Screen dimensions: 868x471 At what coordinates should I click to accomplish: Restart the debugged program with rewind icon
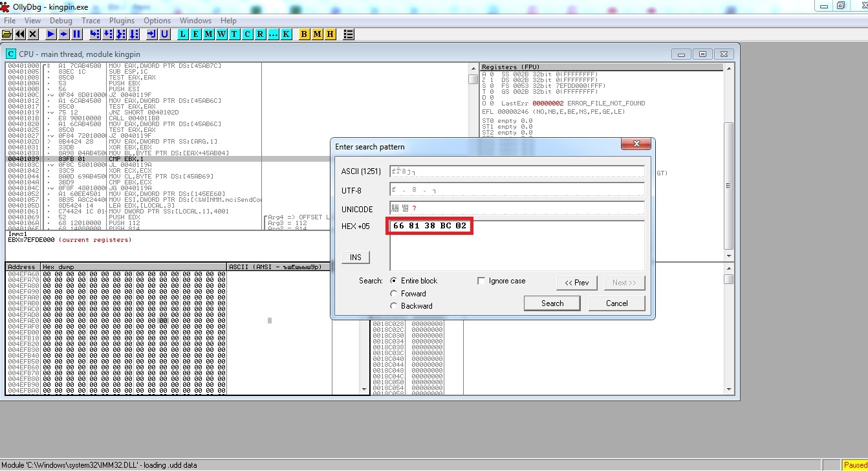coord(20,34)
